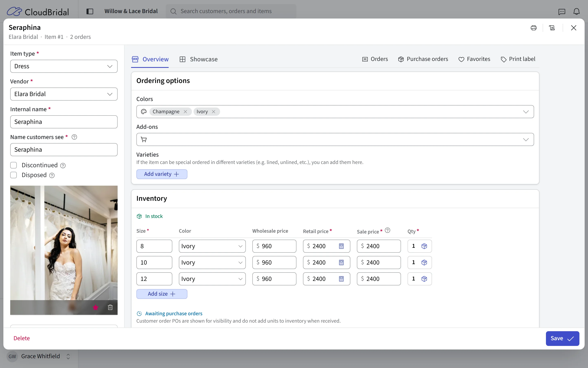Open the chat messages icon
588x368 pixels.
[562, 11]
